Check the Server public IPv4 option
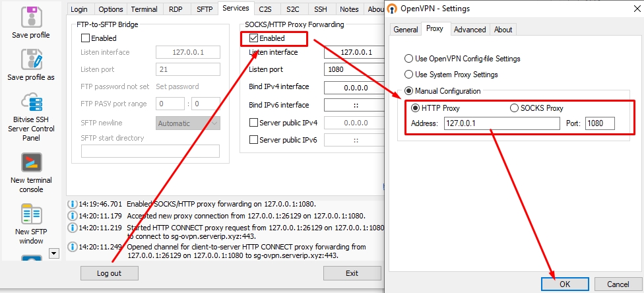644x293 pixels. pyautogui.click(x=254, y=123)
